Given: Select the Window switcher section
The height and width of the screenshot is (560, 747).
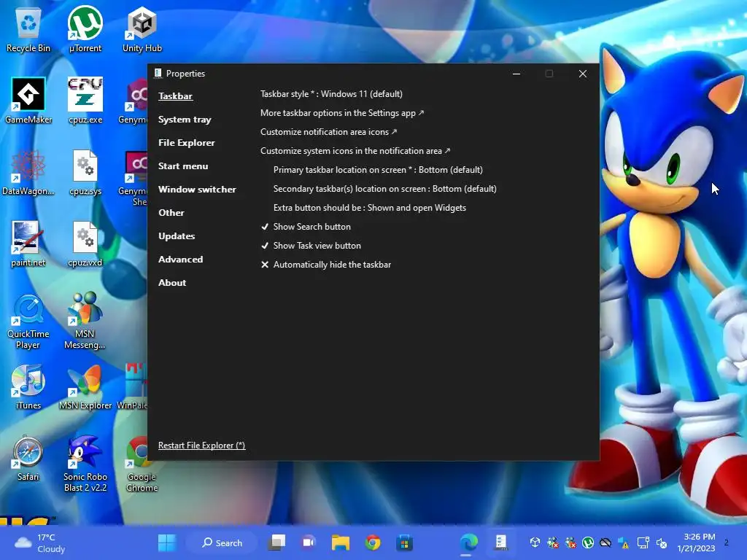Looking at the screenshot, I should click(197, 190).
